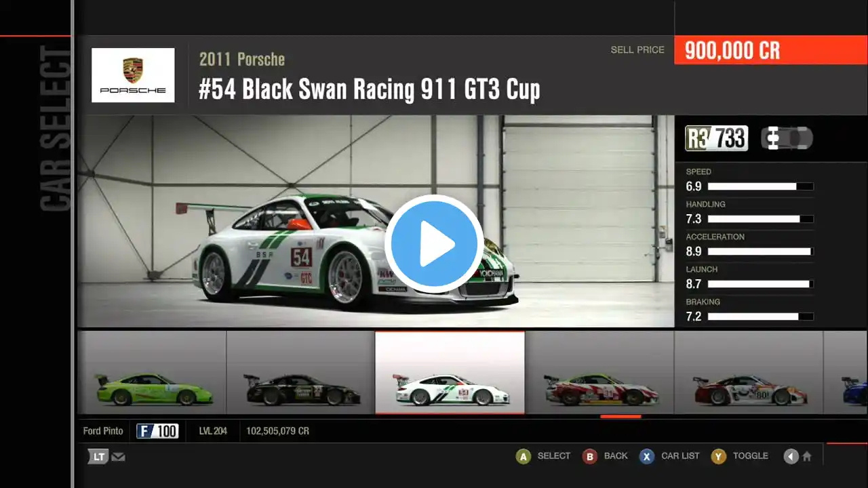Click the Porsche brand logo

click(x=133, y=75)
